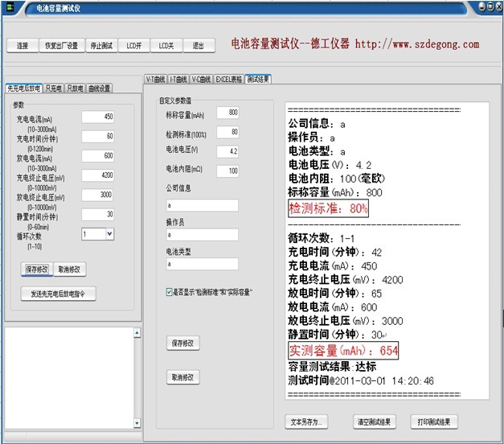Click 取消修改 under 自定义参数值

point(183,377)
